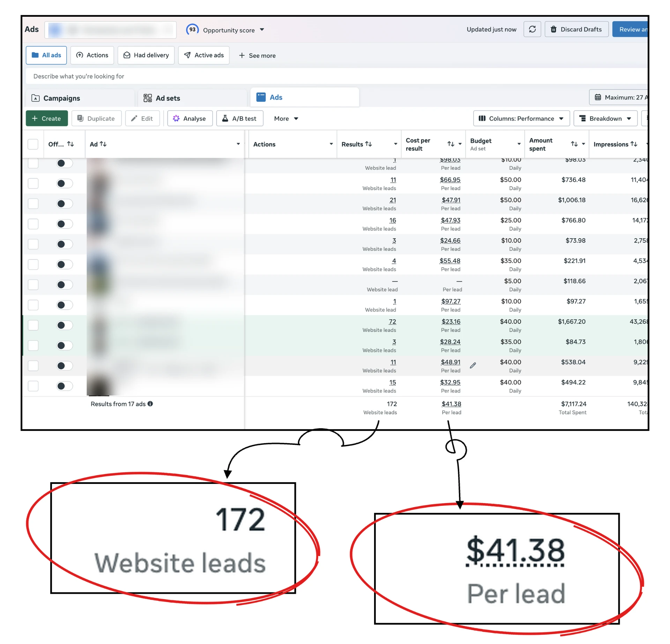Viewport: 670px width, 644px height.
Task: Click the A/B test button
Action: [x=239, y=119]
